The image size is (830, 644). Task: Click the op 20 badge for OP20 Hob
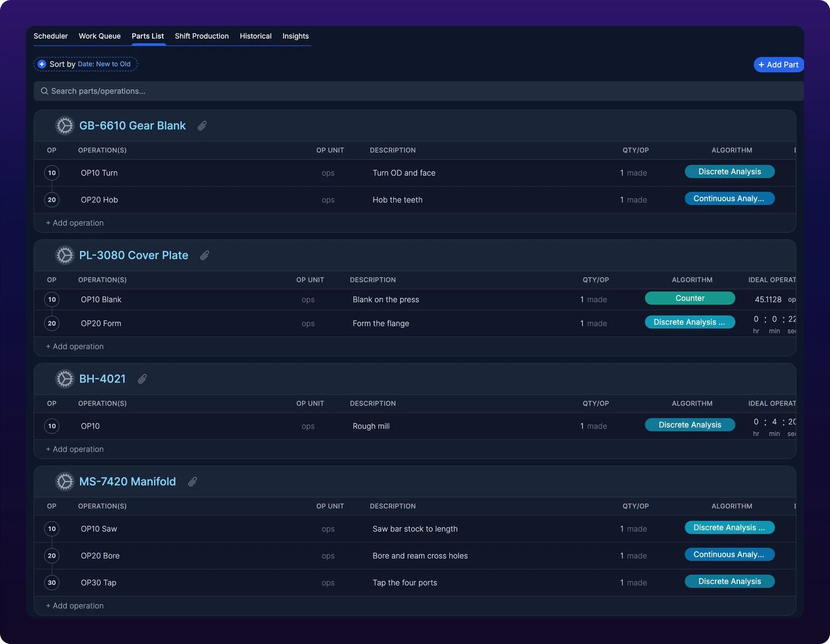tap(52, 200)
